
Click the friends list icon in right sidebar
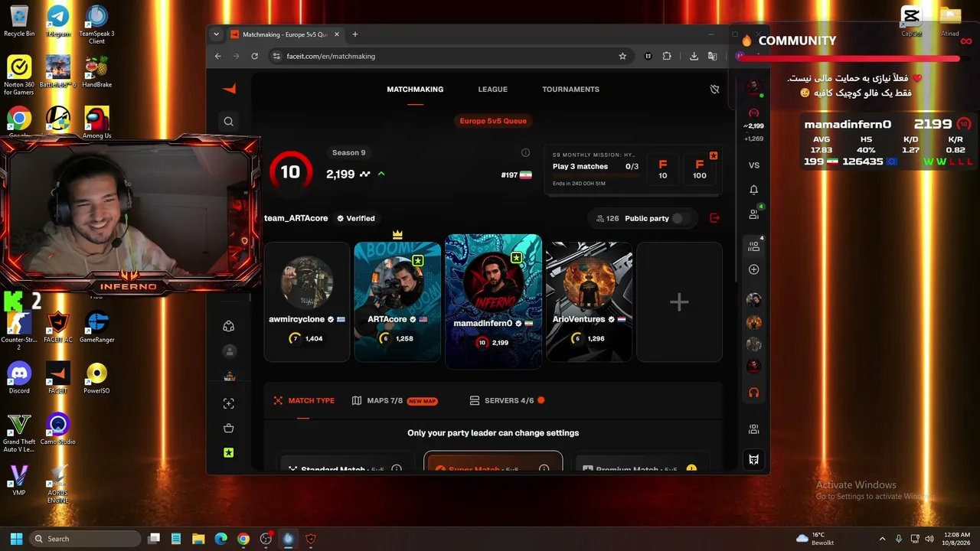tap(753, 215)
